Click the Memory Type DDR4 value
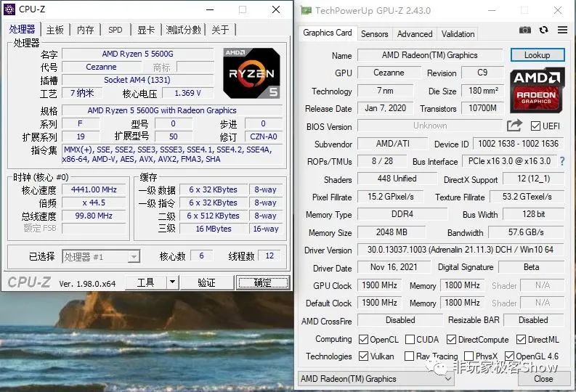This screenshot has height=392, width=576. pyautogui.click(x=402, y=214)
